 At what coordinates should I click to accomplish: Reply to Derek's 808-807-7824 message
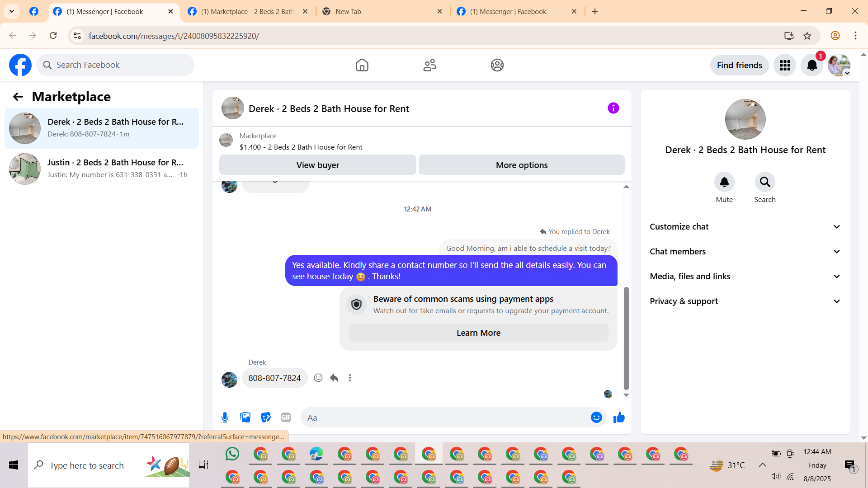click(x=334, y=378)
